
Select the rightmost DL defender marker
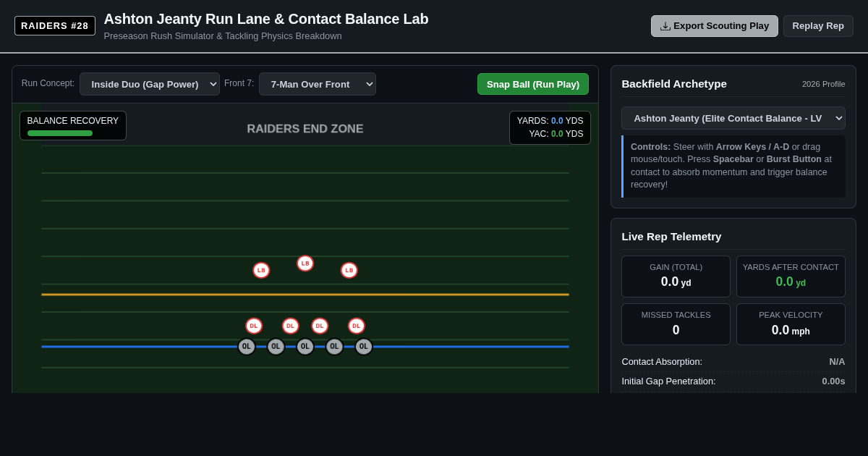[357, 326]
